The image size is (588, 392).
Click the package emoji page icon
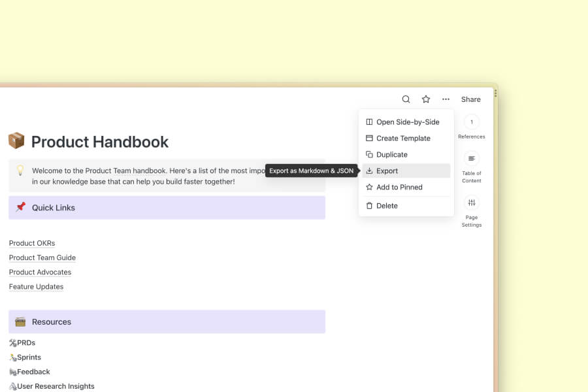(16, 141)
